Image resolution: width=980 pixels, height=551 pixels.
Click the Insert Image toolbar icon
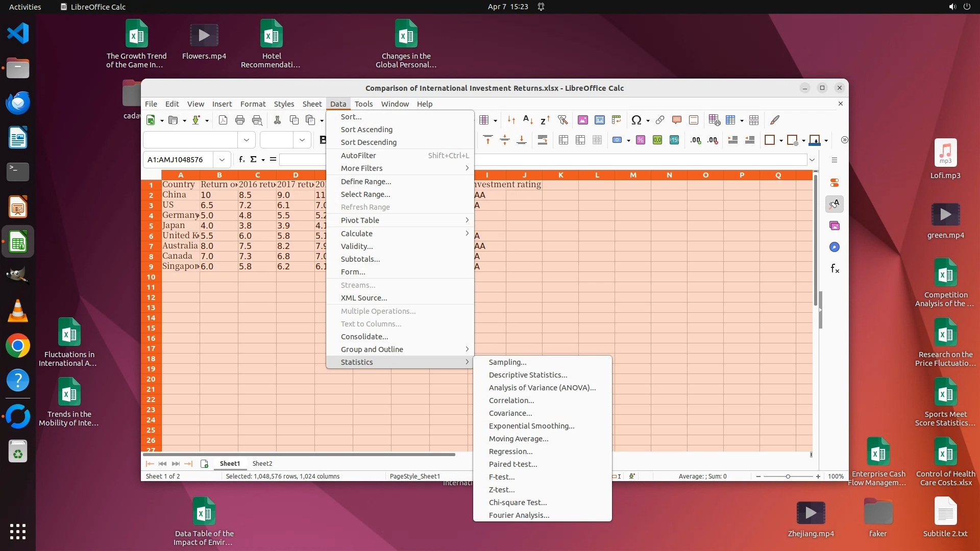point(582,120)
